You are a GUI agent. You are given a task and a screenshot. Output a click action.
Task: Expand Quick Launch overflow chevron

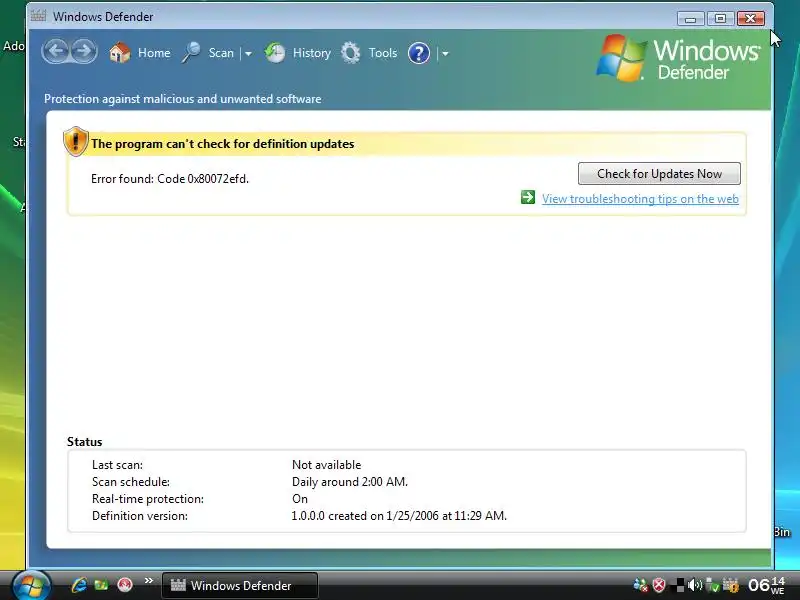[148, 581]
